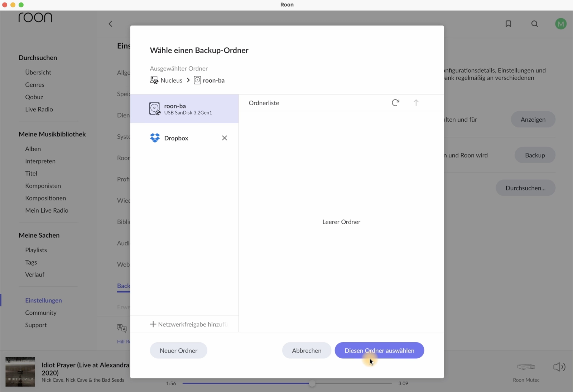Click the Idiot Prayer album cover thumbnail
Image resolution: width=573 pixels, height=392 pixels.
20,372
